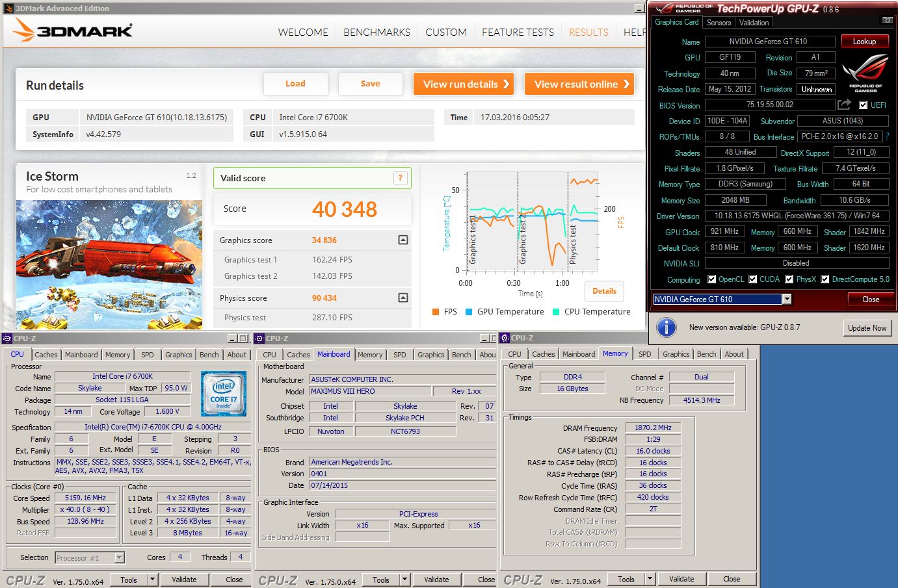Viewport: 898px width, 588px height.
Task: Switch to Bench tab in CPU-Z Mainboard window
Action: pyautogui.click(x=462, y=355)
